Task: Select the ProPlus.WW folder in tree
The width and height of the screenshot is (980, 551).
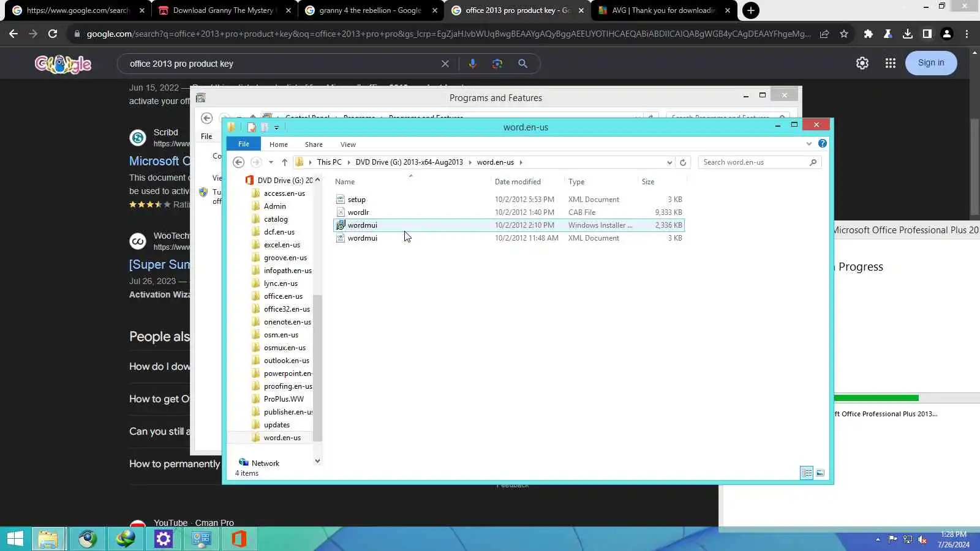Action: (x=284, y=399)
